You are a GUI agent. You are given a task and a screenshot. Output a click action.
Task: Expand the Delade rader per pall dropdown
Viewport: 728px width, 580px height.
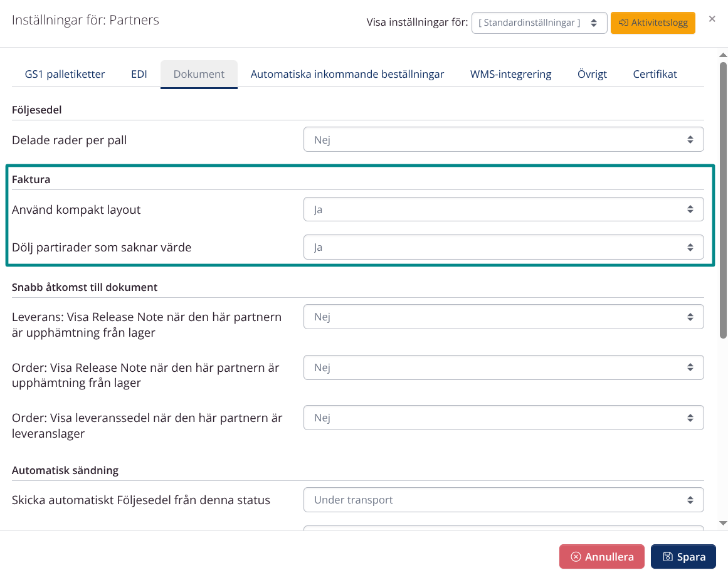pos(503,140)
